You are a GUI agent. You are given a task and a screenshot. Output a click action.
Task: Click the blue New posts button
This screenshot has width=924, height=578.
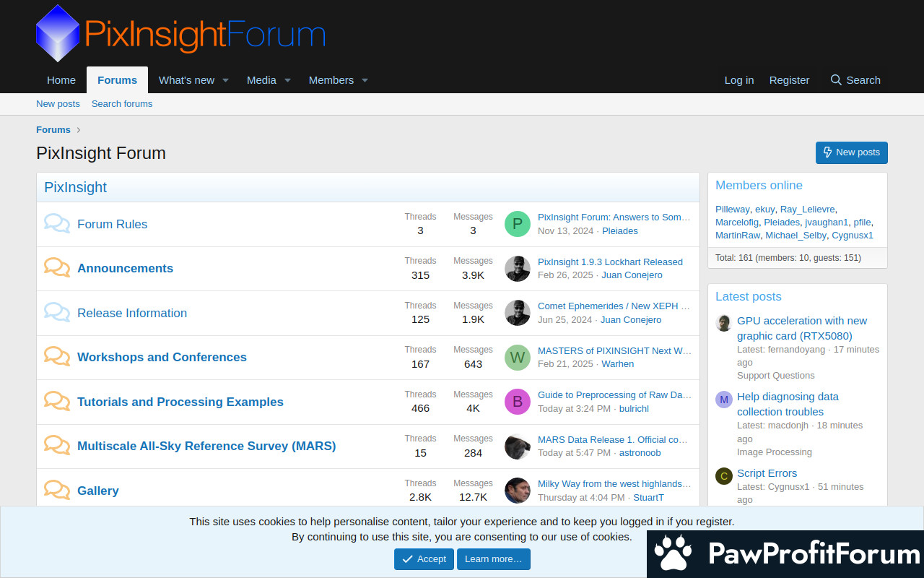[852, 152]
